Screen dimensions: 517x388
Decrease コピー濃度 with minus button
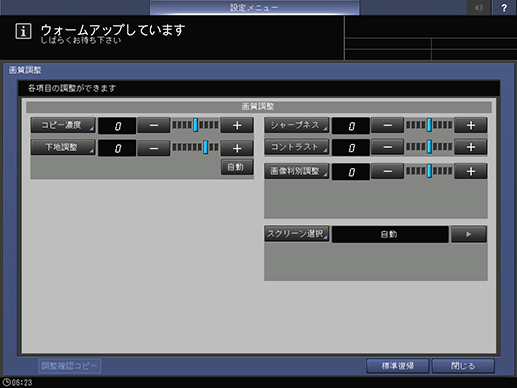(x=154, y=125)
